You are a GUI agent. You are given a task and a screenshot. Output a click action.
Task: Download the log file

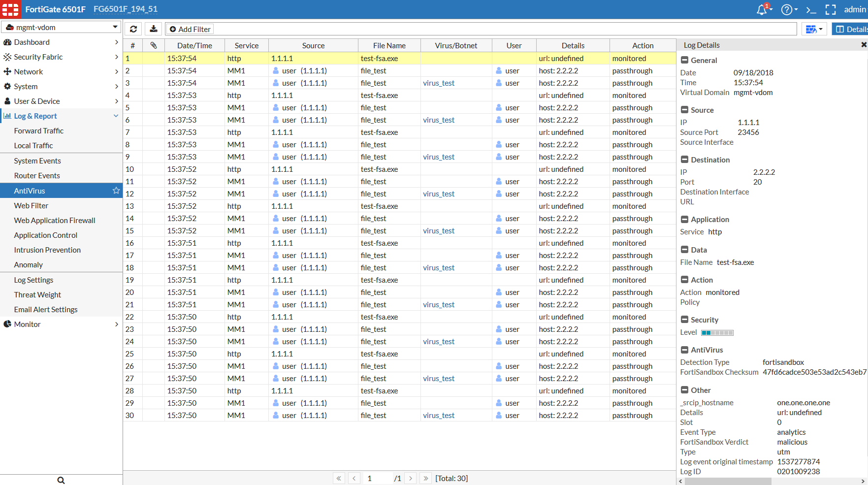[154, 29]
